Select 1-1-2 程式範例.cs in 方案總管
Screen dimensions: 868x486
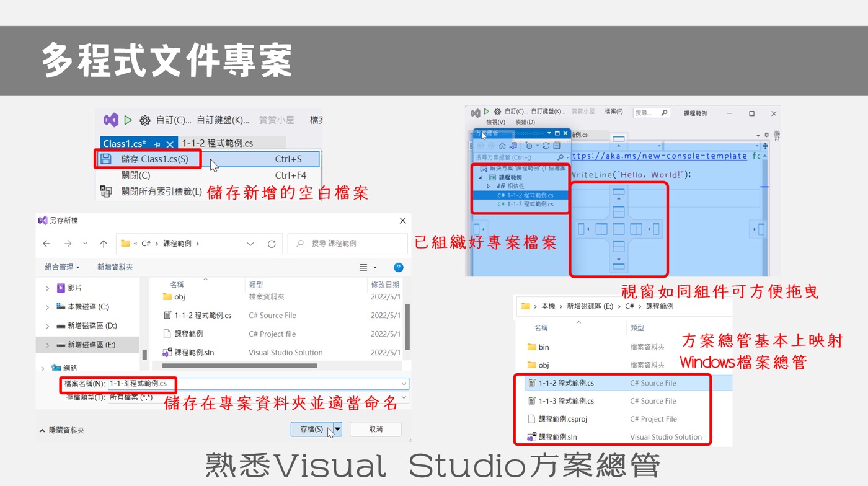[x=521, y=195]
